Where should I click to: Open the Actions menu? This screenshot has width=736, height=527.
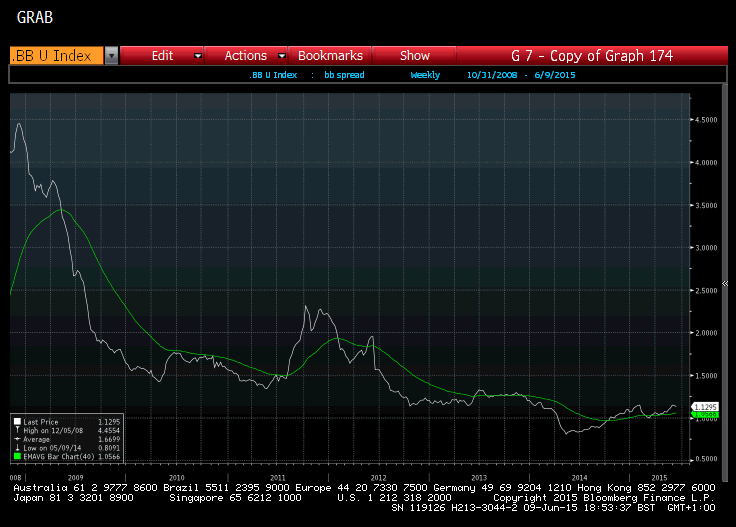point(245,56)
